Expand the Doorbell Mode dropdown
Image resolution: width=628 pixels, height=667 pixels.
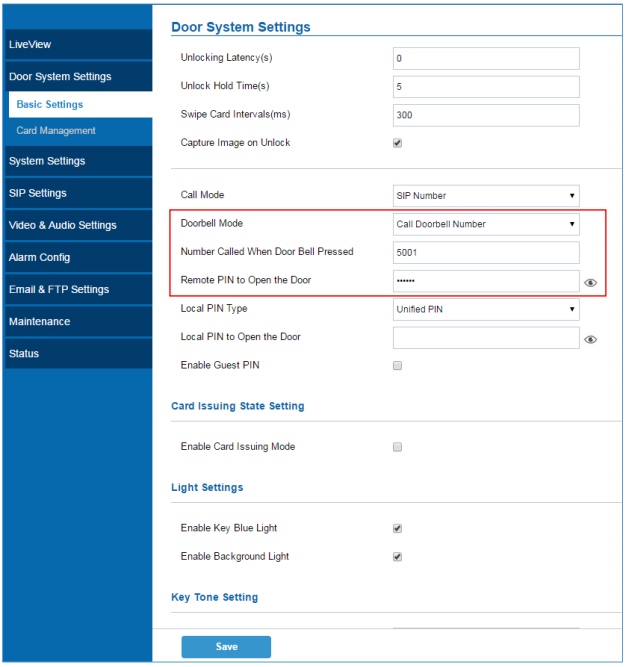486,224
